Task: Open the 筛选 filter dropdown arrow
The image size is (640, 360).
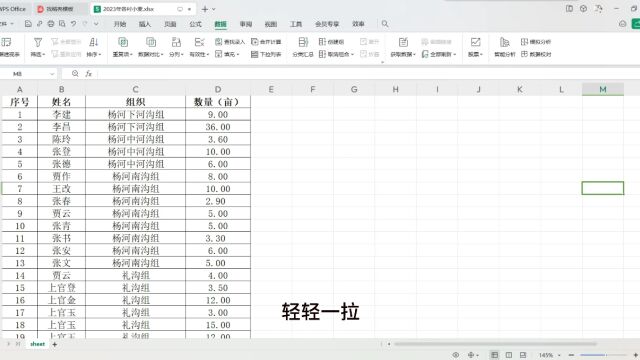Action: 43,54
